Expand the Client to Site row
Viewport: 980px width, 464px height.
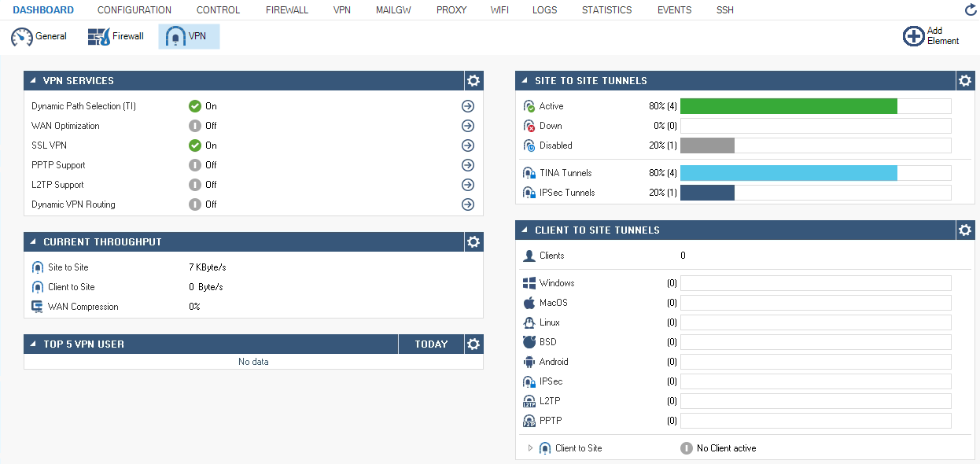coord(530,448)
